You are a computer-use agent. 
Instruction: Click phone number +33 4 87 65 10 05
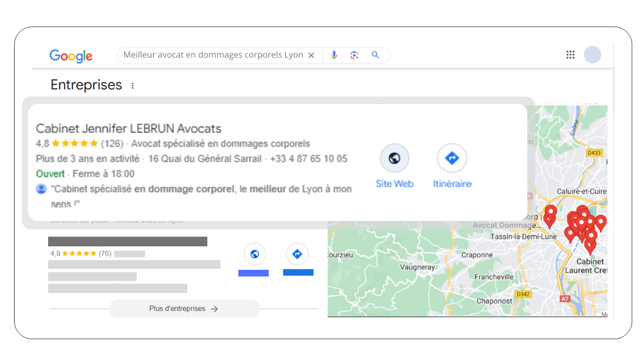pos(309,159)
